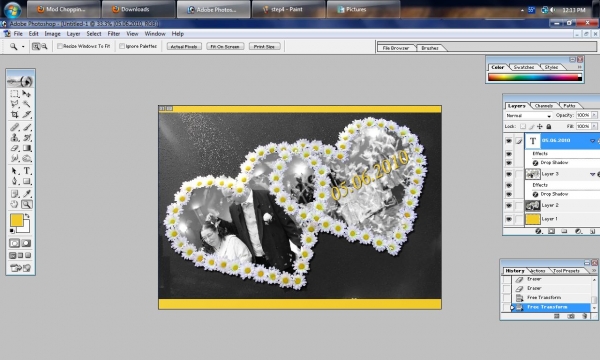This screenshot has width=600, height=360.
Task: Switch to step4 - Paint taskbar window
Action: tap(289, 9)
